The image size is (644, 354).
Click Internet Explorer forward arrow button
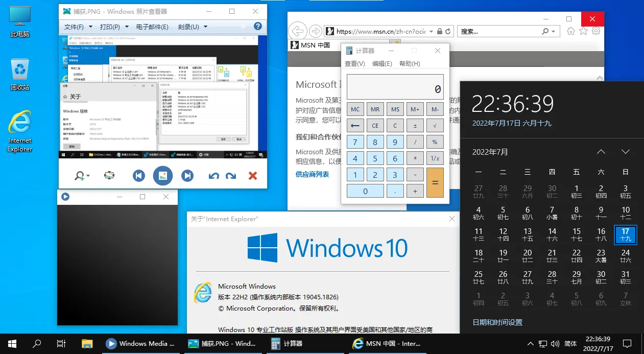tap(316, 31)
